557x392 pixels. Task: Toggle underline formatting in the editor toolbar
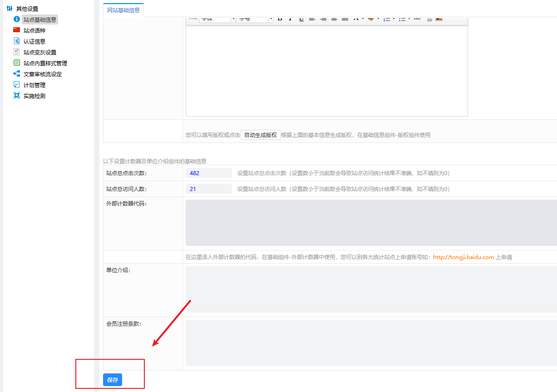[301, 19]
